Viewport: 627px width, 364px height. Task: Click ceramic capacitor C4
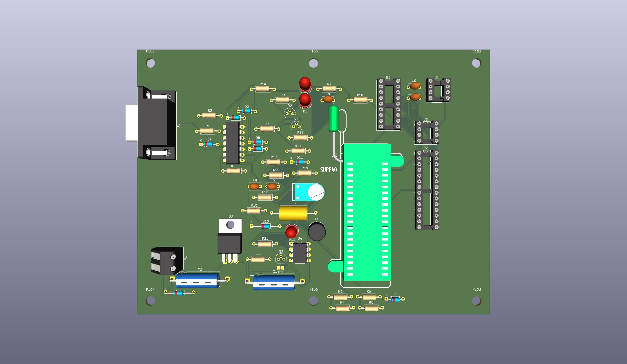coord(255,186)
